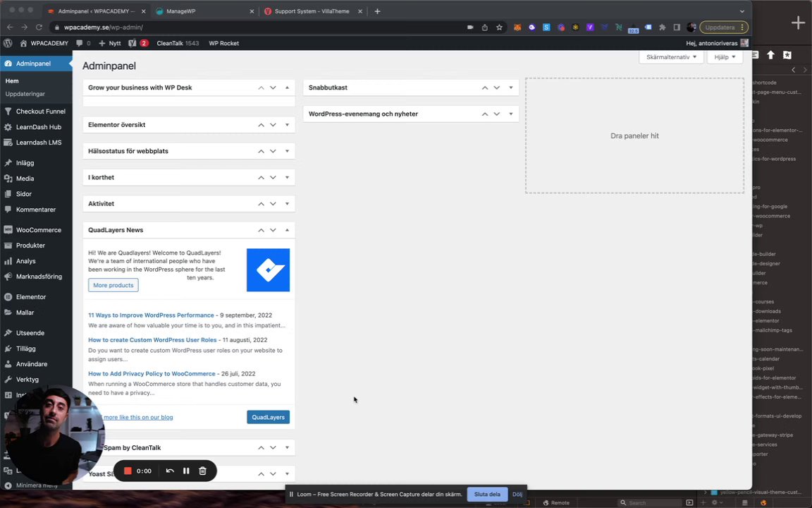Open Elementor menu item
Viewport: 812px width, 508px height.
tap(36, 296)
